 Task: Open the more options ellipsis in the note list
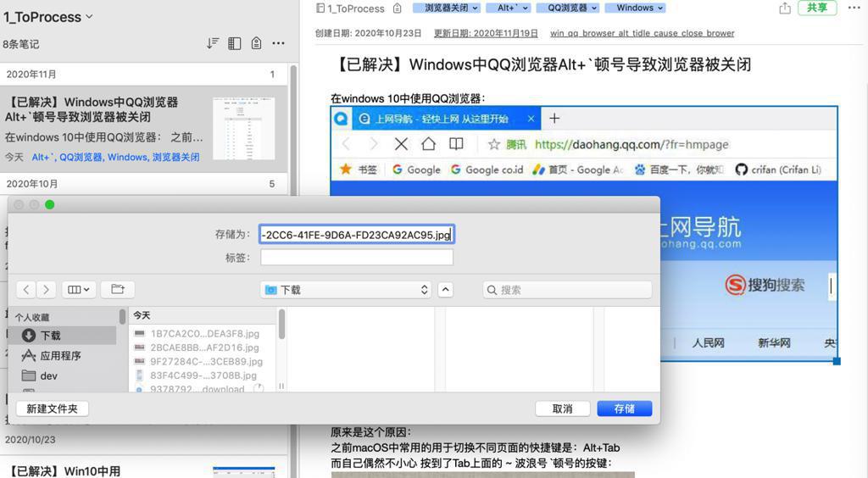coord(278,43)
